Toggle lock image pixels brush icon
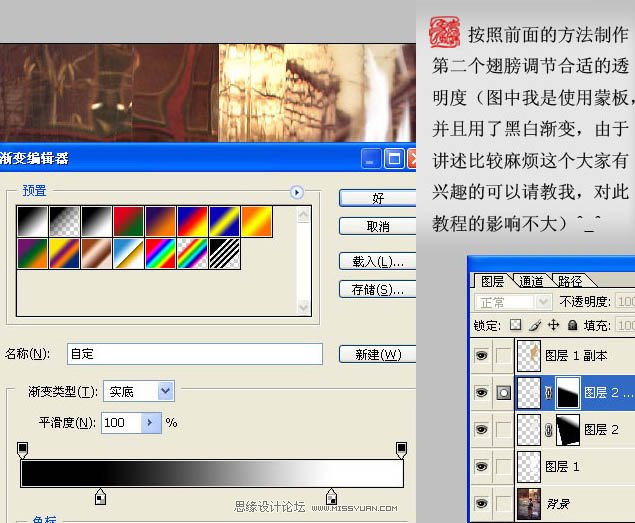This screenshot has width=635, height=523. (x=535, y=325)
